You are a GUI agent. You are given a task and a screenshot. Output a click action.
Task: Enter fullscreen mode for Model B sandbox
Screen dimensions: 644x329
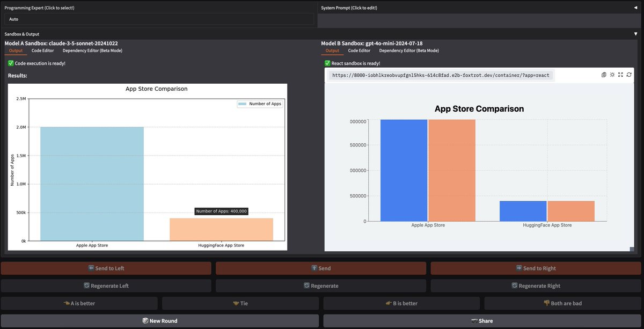point(620,75)
